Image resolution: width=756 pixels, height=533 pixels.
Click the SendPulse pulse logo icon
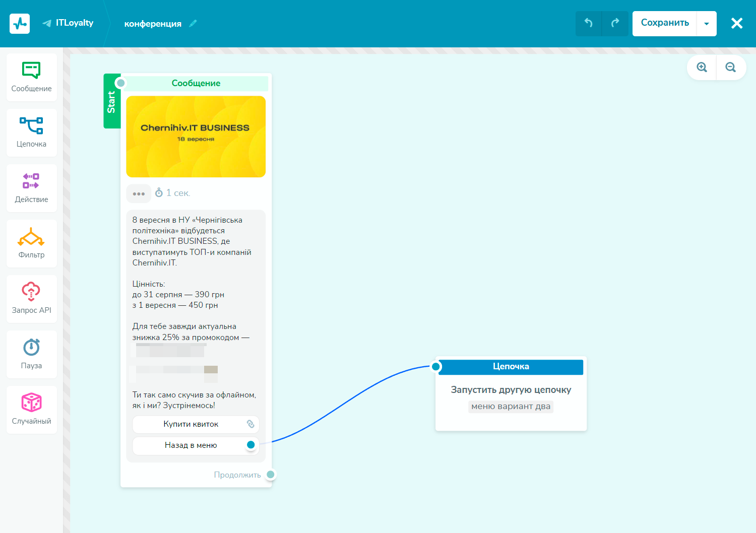[20, 24]
